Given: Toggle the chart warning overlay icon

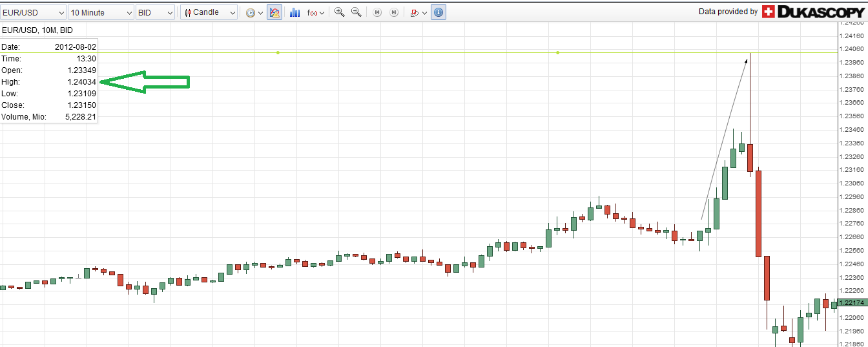Looking at the screenshot, I should [274, 12].
